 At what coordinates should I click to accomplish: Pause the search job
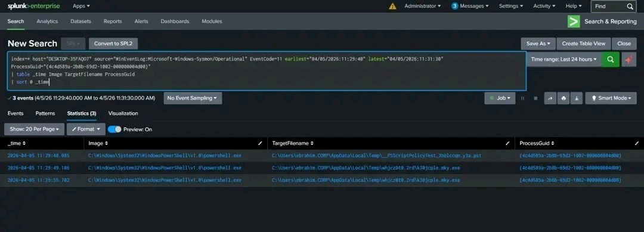[x=523, y=98]
